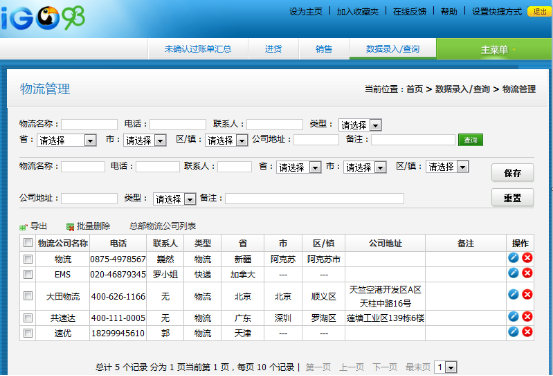Screen dimensions: 553x376
Task: Click the green 查询 button
Action: point(470,140)
